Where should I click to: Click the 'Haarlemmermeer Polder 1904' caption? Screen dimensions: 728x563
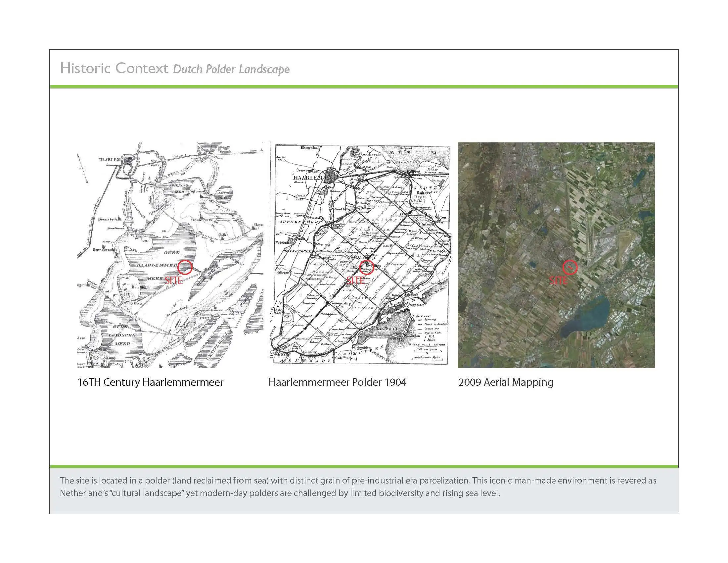(337, 382)
